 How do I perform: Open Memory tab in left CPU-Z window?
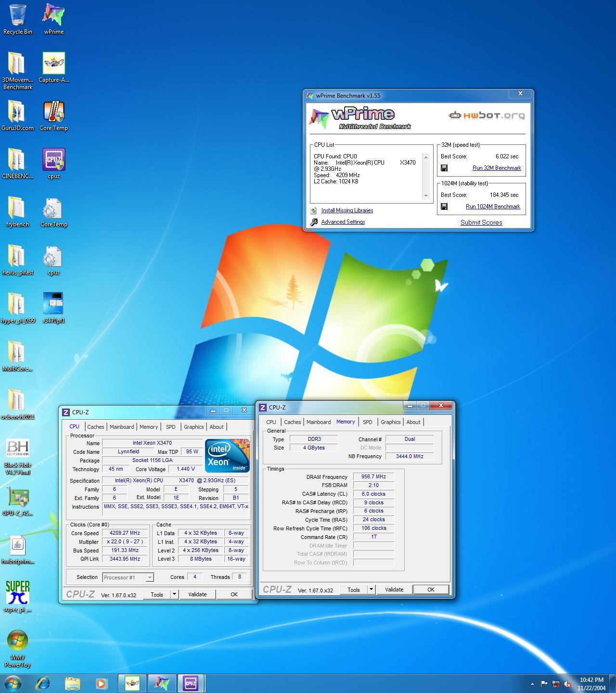(149, 427)
